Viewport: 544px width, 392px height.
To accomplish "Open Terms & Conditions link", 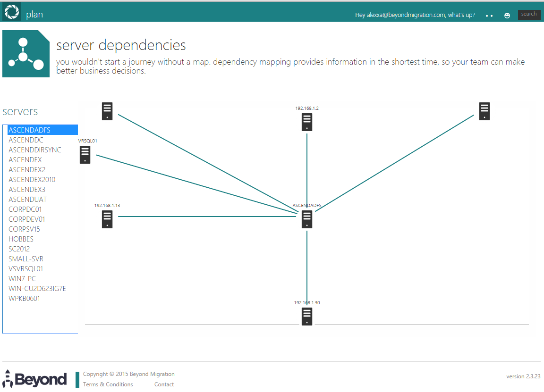I will 108,384.
